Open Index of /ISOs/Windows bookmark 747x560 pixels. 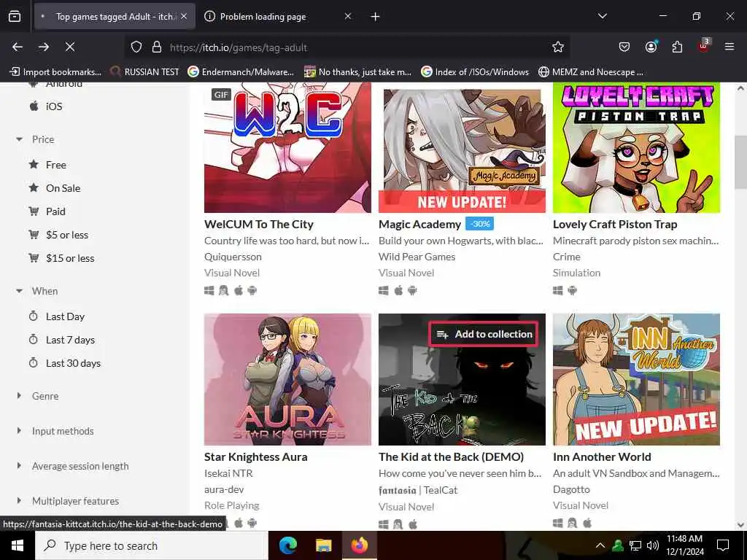(475, 72)
